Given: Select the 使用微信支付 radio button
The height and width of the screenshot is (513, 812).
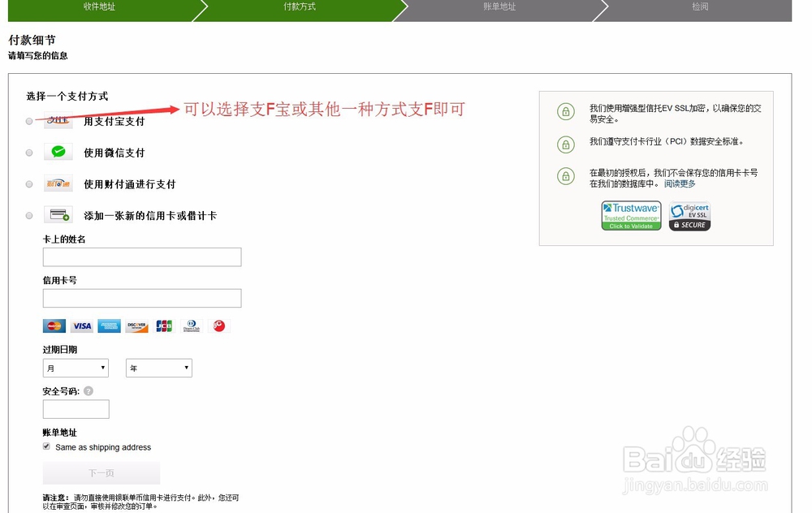Looking at the screenshot, I should coord(28,152).
